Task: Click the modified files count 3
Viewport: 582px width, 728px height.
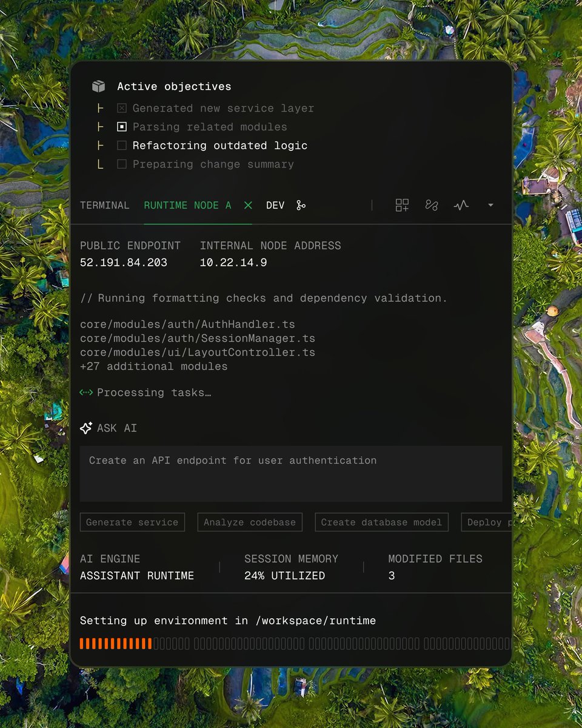Action: click(392, 576)
